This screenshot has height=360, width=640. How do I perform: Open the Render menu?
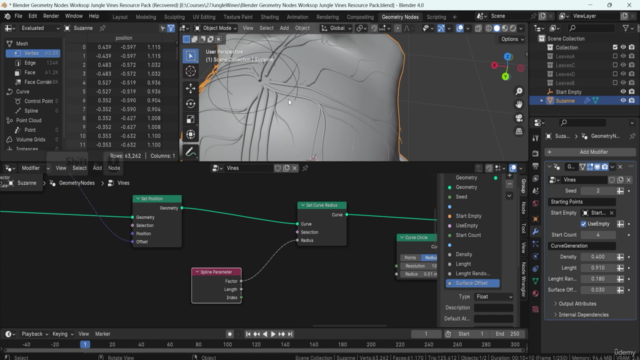tap(51, 16)
